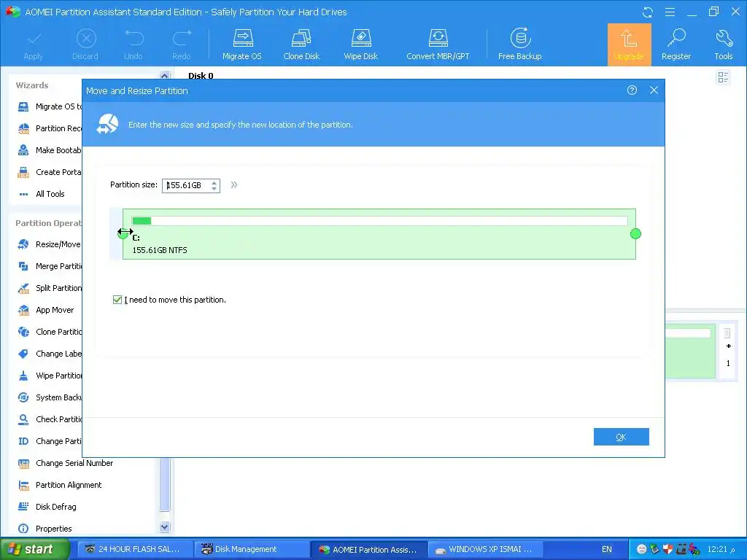The height and width of the screenshot is (560, 747).
Task: Click the sidebar scrollbar thumb
Action: [165, 485]
